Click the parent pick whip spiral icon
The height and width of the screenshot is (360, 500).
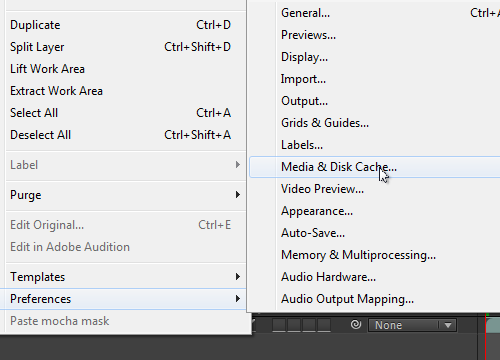(x=356, y=324)
